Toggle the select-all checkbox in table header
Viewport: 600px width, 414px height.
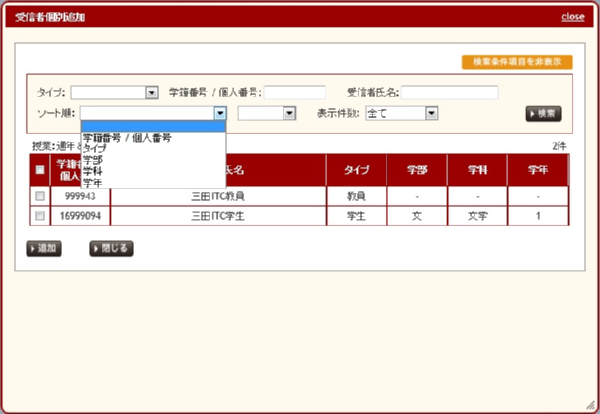40,170
